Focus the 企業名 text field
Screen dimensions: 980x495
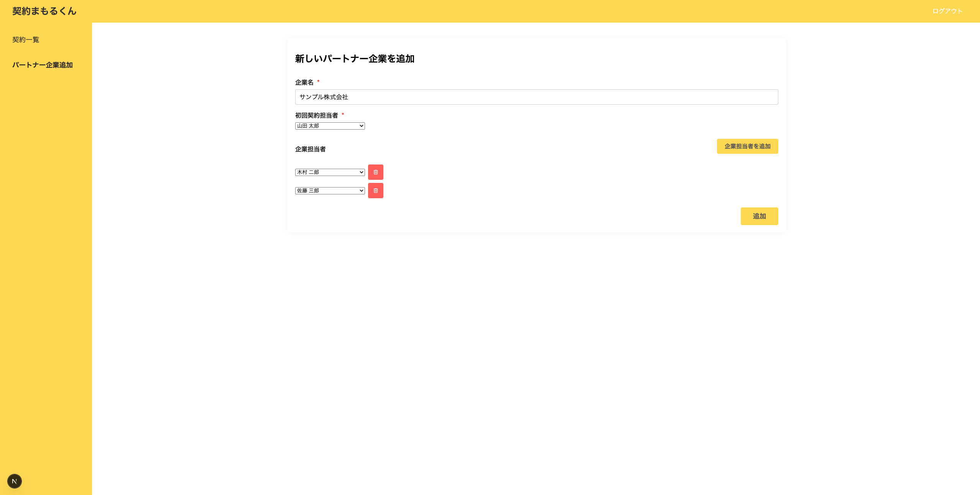click(x=536, y=97)
